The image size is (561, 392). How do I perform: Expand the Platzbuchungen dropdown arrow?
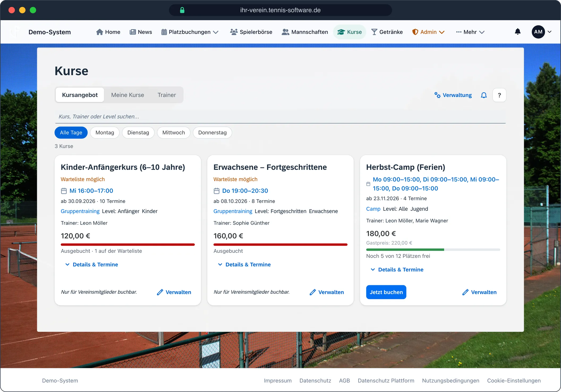(x=216, y=32)
